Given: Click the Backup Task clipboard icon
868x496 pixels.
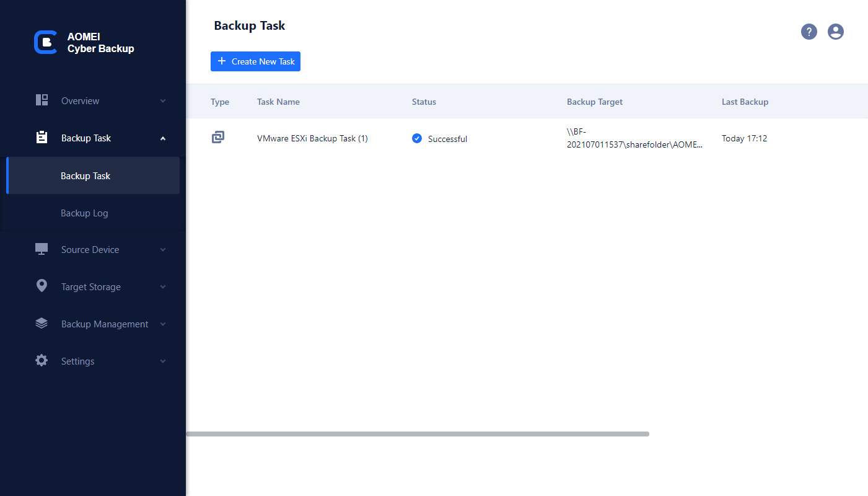Looking at the screenshot, I should [x=42, y=138].
